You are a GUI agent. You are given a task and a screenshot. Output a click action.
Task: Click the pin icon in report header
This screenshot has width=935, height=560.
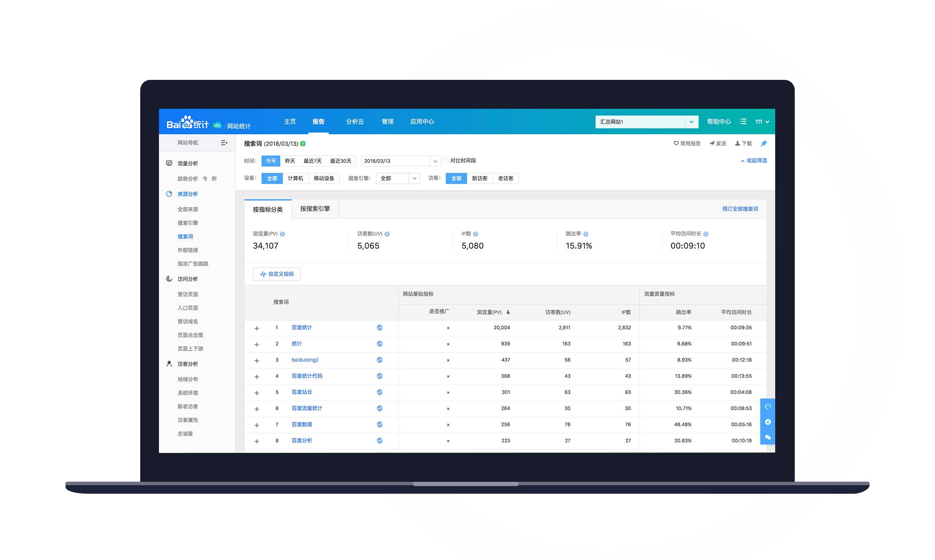tap(764, 144)
